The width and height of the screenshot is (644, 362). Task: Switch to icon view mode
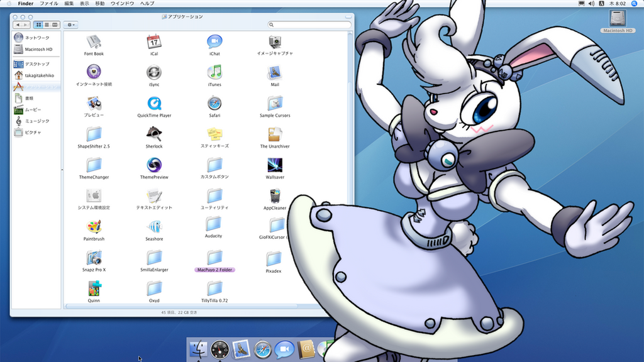click(38, 25)
